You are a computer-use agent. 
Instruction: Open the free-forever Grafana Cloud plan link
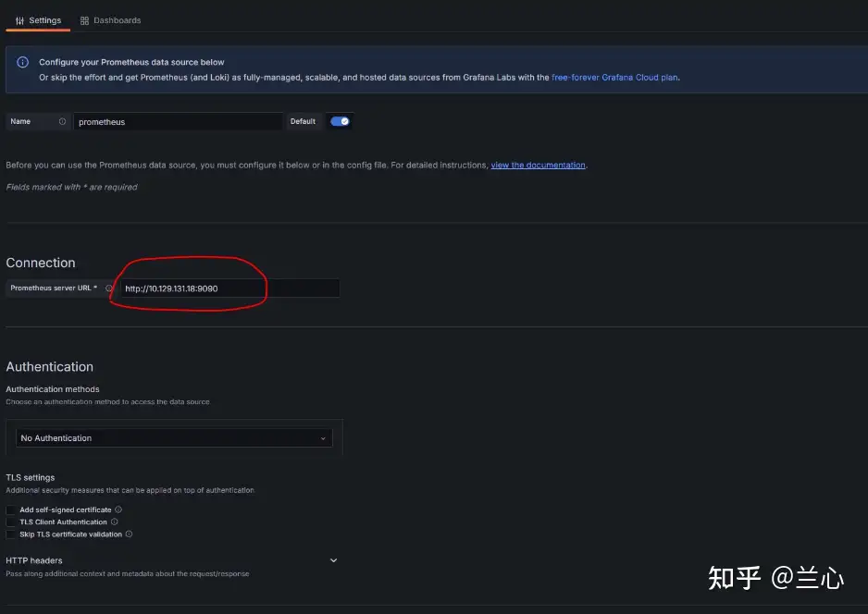point(614,78)
